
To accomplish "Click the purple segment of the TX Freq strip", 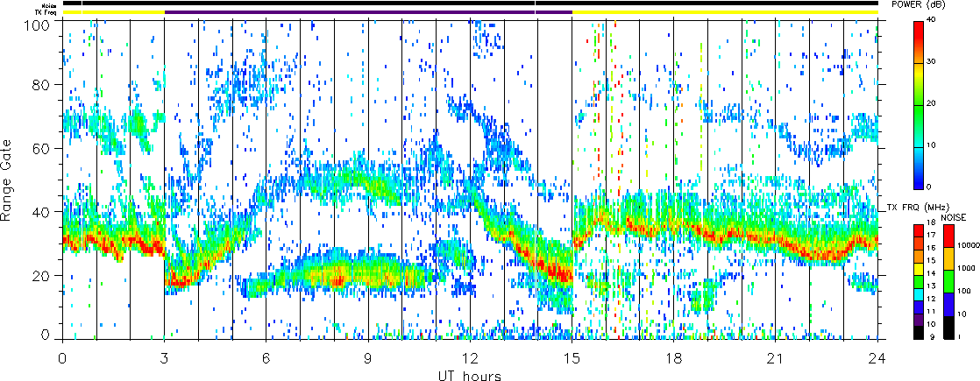I will [368, 12].
